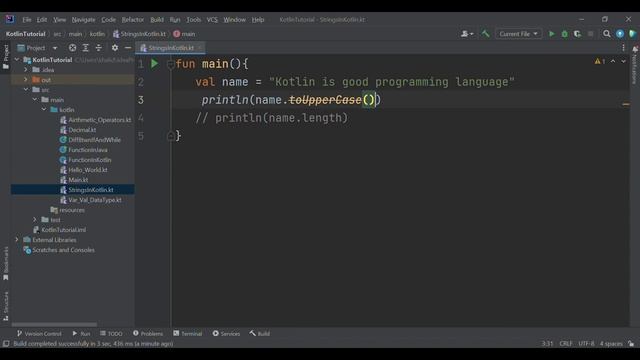The width and height of the screenshot is (640, 360).
Task: Click the warning indicator in editor
Action: pyautogui.click(x=600, y=61)
